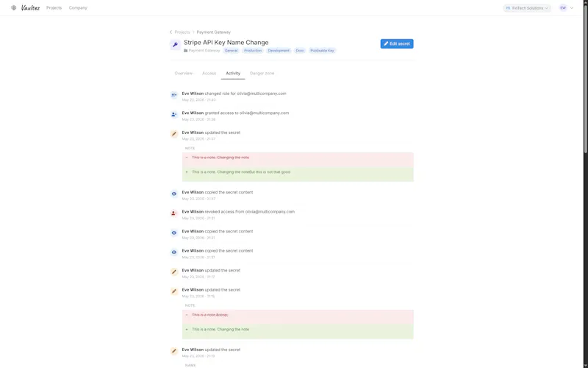Viewport: 588px width, 368px height.
Task: Click the Vaultez wordmark
Action: coord(30,8)
